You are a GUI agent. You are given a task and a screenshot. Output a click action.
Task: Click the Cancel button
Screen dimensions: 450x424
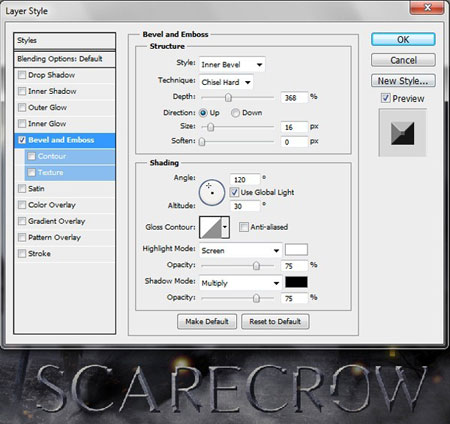click(x=403, y=60)
